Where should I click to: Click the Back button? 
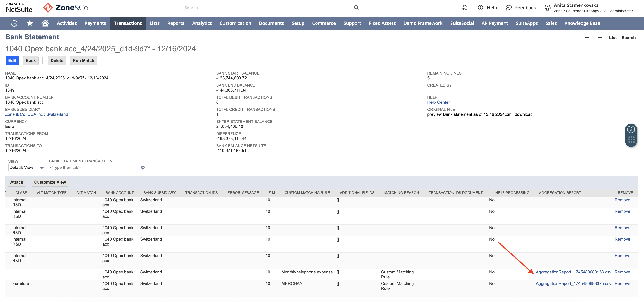point(31,61)
